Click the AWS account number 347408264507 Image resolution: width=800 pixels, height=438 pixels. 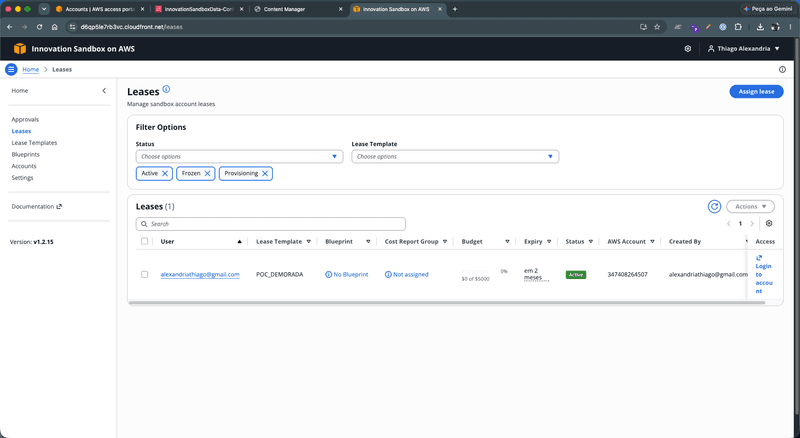[627, 275]
